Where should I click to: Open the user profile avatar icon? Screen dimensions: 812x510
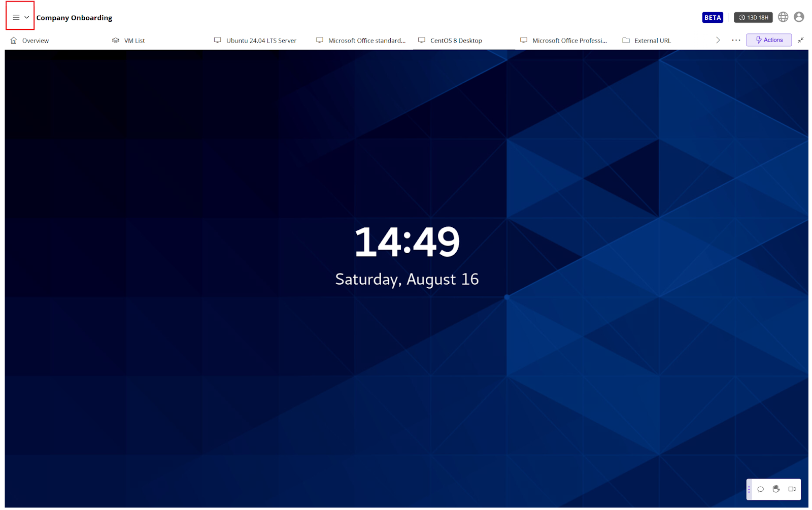[x=799, y=17]
